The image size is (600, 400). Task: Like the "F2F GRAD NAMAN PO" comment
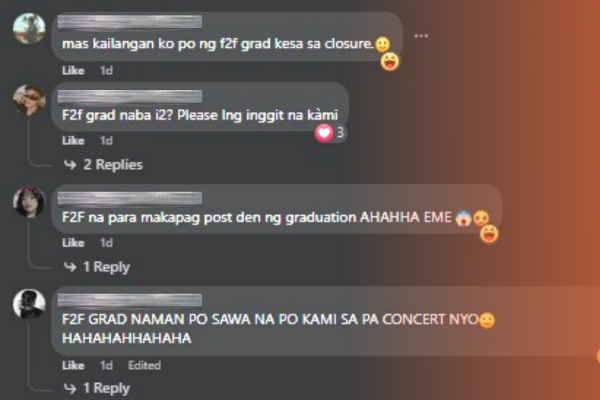73,365
